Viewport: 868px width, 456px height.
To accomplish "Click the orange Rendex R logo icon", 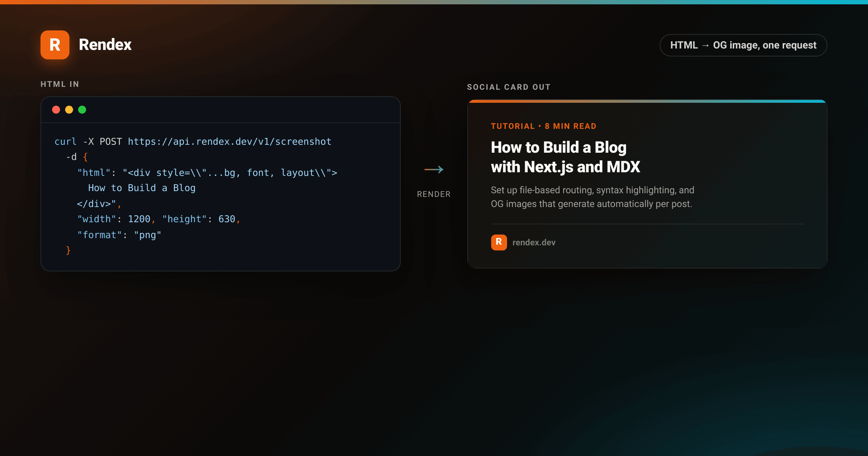I will tap(55, 45).
